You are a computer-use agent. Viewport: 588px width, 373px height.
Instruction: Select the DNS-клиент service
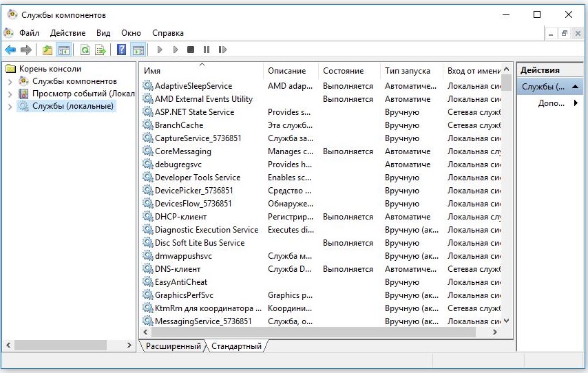click(178, 269)
